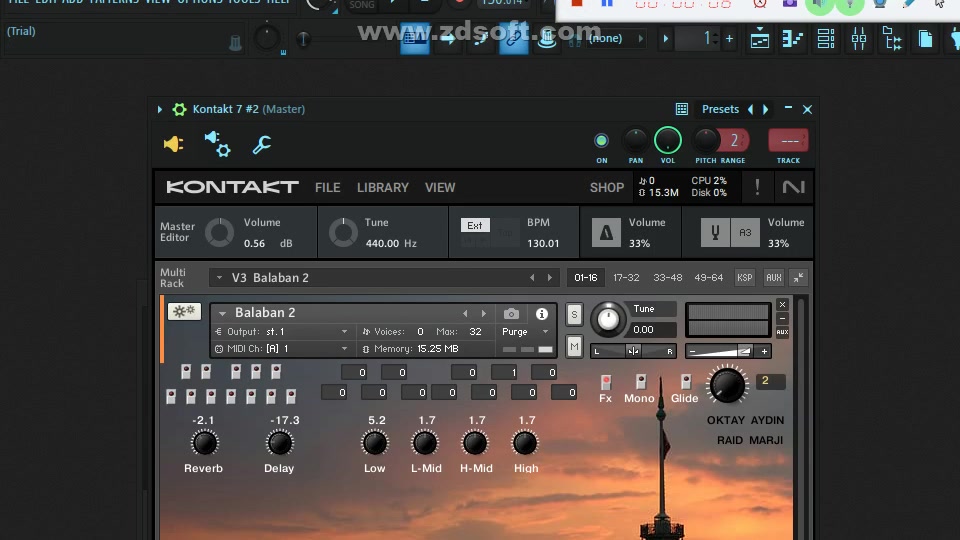Toggle the Mono switch
The width and height of the screenshot is (960, 540).
pos(640,383)
